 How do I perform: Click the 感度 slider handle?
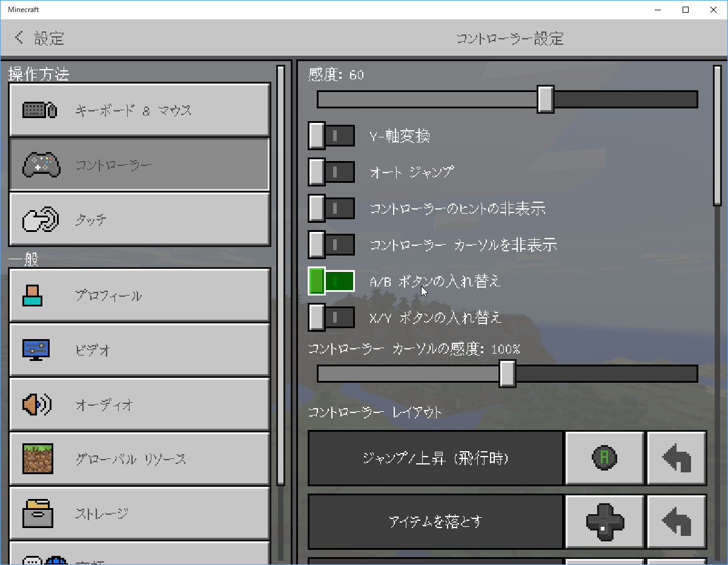coord(546,99)
